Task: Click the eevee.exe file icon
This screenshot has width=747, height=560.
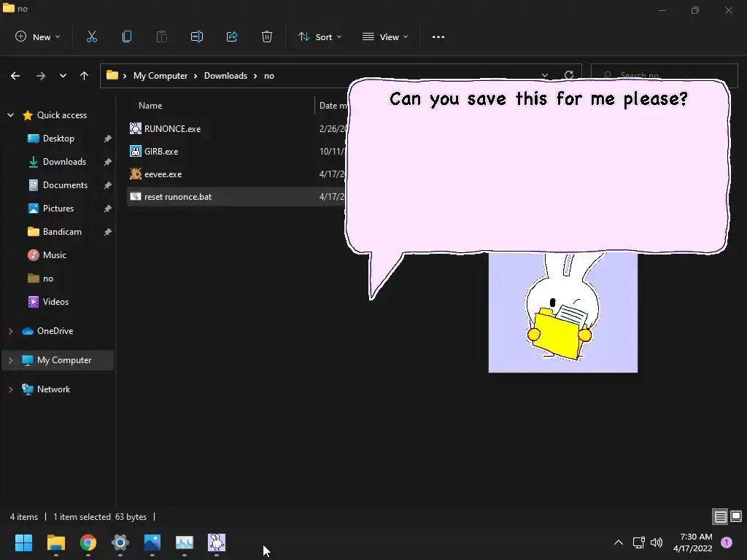Action: (x=136, y=174)
